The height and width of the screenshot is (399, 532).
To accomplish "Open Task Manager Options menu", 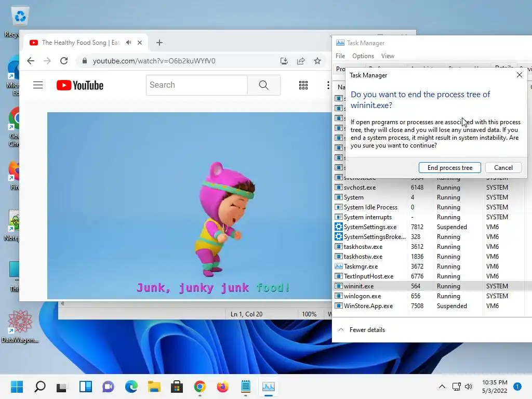I will [363, 56].
